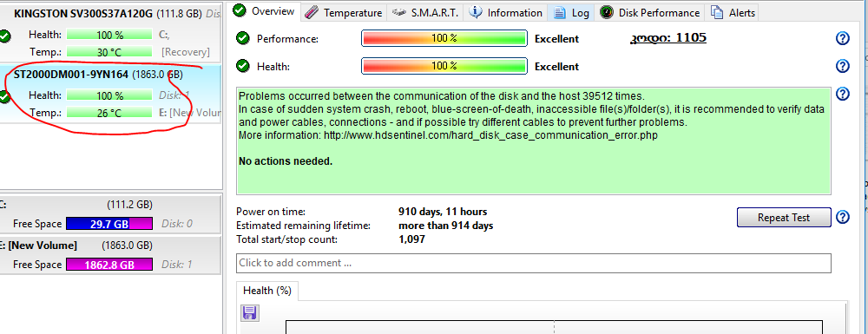Click the green check icon beside Health
Image resolution: width=868 pixels, height=334 pixels.
(242, 66)
